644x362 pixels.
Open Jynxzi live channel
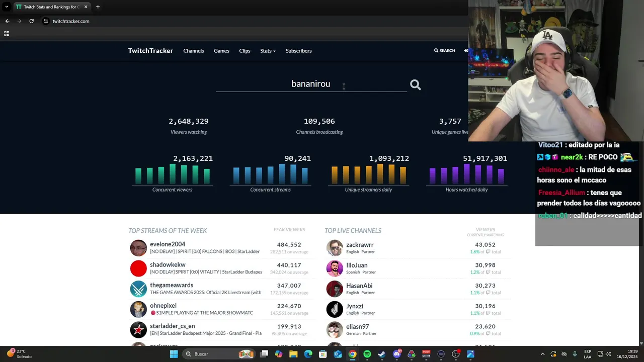355,306
